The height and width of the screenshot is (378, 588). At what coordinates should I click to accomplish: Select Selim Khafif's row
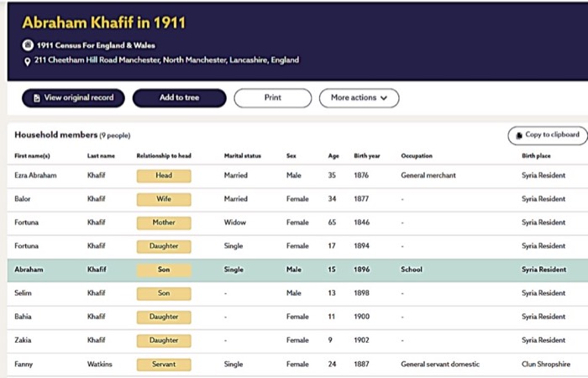[x=297, y=294]
